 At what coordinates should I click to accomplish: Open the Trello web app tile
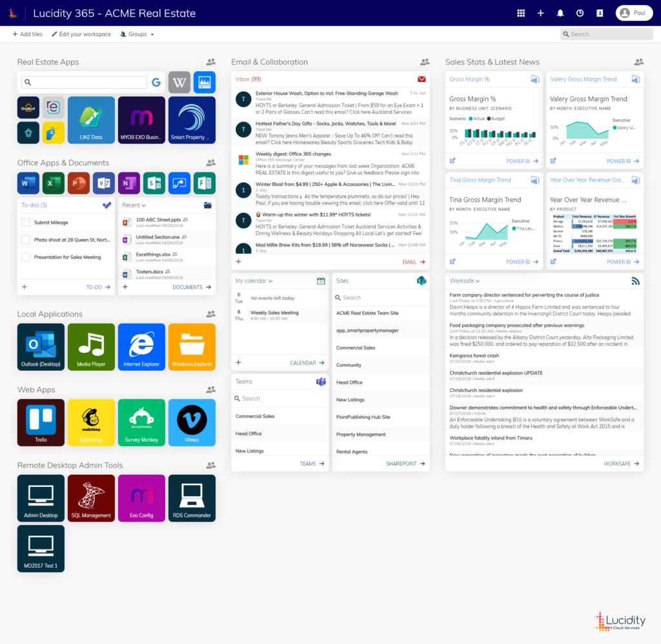(41, 422)
